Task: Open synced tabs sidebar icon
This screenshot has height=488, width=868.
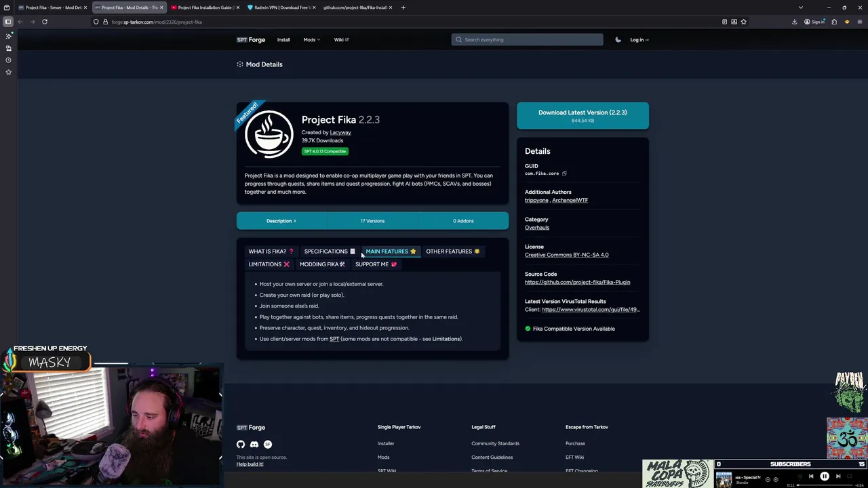Action: (x=8, y=48)
